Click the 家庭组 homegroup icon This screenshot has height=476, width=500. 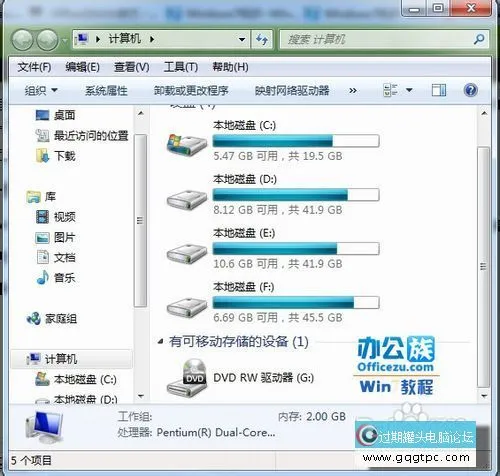point(33,319)
